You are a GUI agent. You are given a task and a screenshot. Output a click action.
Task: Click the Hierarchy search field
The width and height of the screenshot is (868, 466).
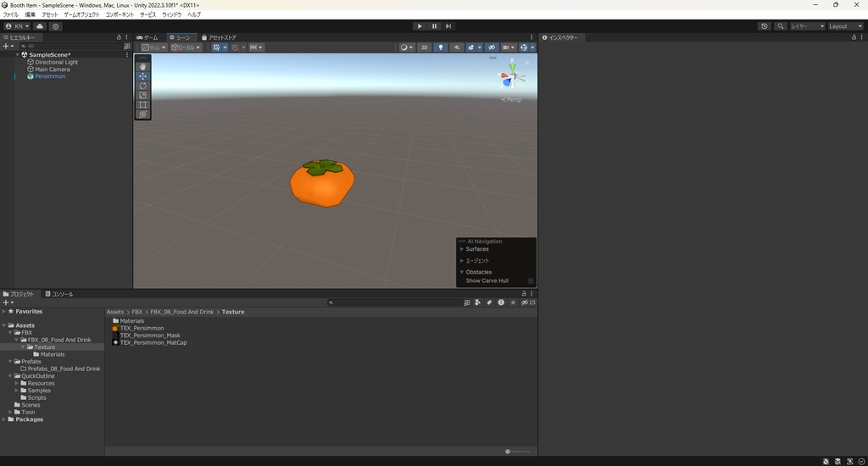click(70, 47)
